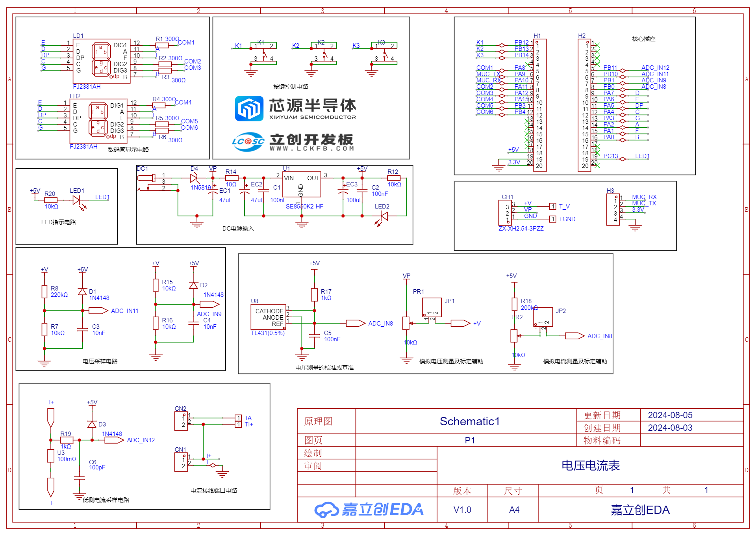Click the U1 SE8550K2-HF regulator block
Screen dimensions: 756x536
click(302, 184)
